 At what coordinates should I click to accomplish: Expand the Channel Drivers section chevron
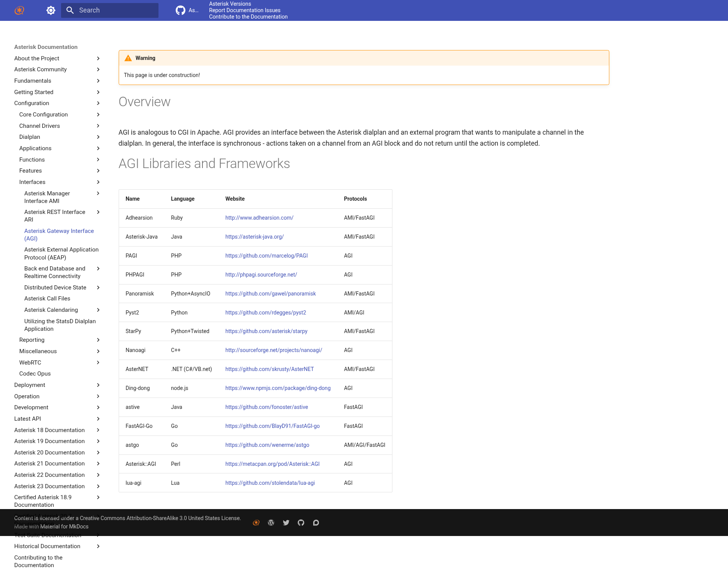pos(98,126)
